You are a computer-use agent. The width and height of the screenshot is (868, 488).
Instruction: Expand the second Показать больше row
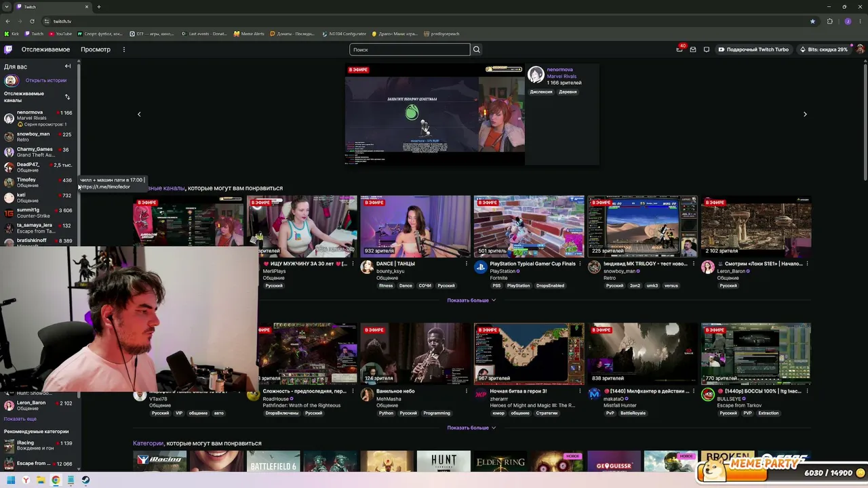[x=471, y=428]
